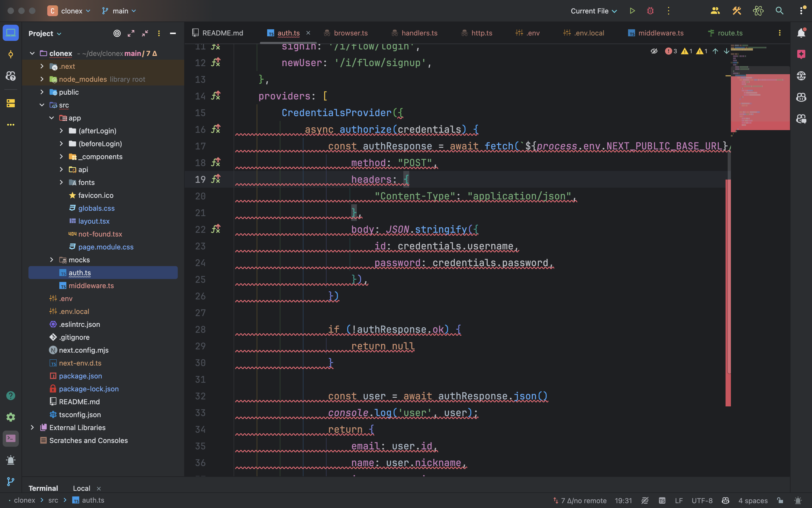Open Code With Me users icon
This screenshot has height=508, width=812.
715,11
